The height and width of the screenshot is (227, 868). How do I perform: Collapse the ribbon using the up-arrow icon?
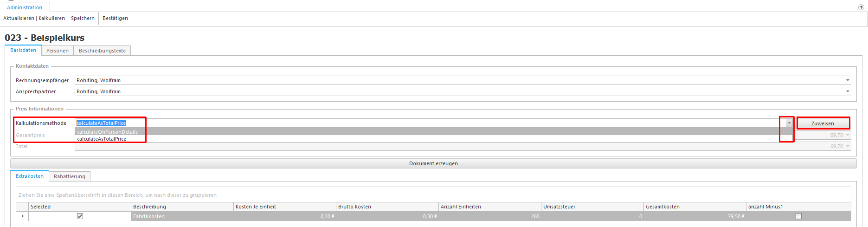[x=861, y=7]
